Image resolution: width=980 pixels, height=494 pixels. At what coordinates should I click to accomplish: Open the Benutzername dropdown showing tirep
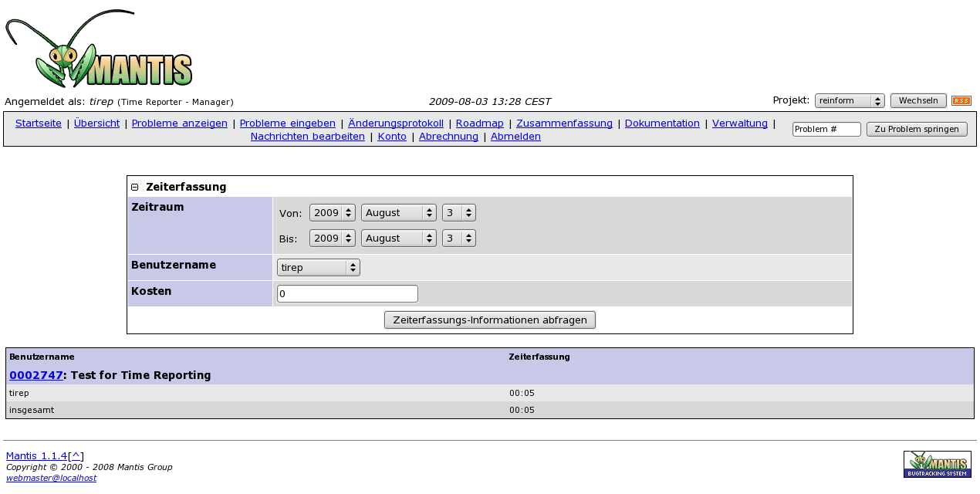point(318,268)
